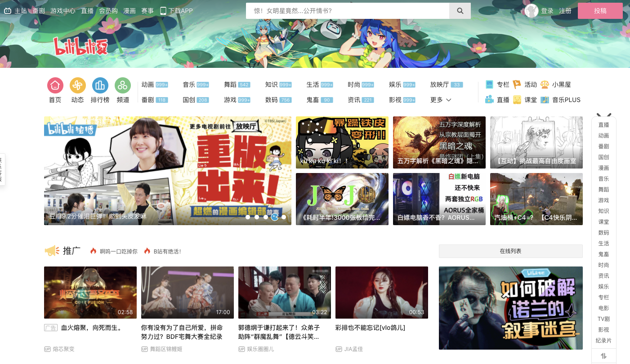This screenshot has width=630, height=364.
Task: Open 番剧 in top navigation bar
Action: [39, 11]
